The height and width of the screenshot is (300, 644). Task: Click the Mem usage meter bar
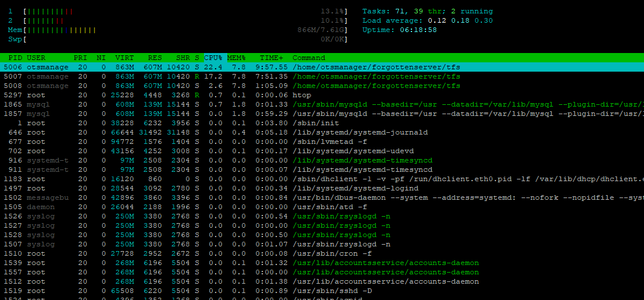point(186,30)
